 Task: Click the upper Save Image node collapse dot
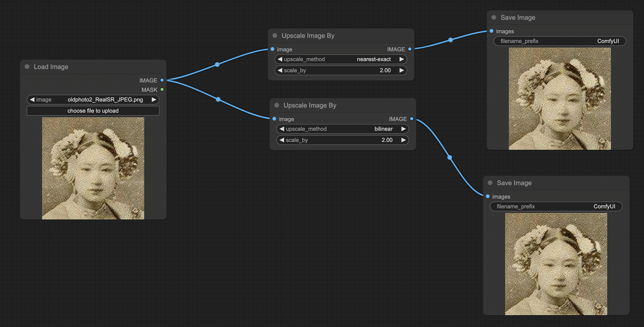coord(494,17)
